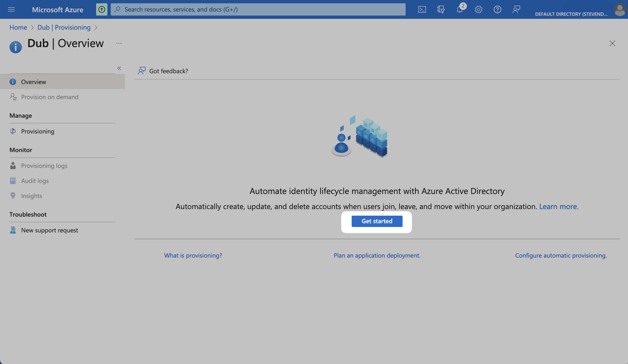Click the Overview navigation icon

pos(13,81)
